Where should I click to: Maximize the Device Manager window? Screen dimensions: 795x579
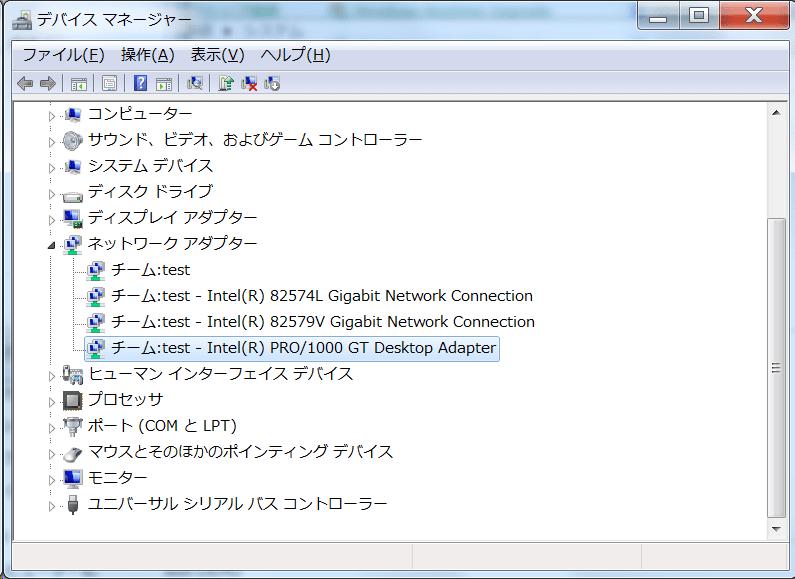point(699,16)
